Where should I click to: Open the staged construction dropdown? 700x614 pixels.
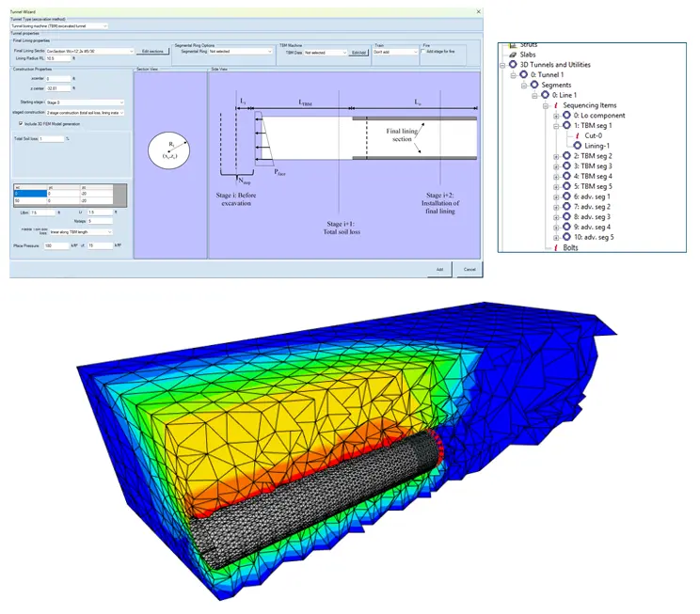[x=85, y=113]
